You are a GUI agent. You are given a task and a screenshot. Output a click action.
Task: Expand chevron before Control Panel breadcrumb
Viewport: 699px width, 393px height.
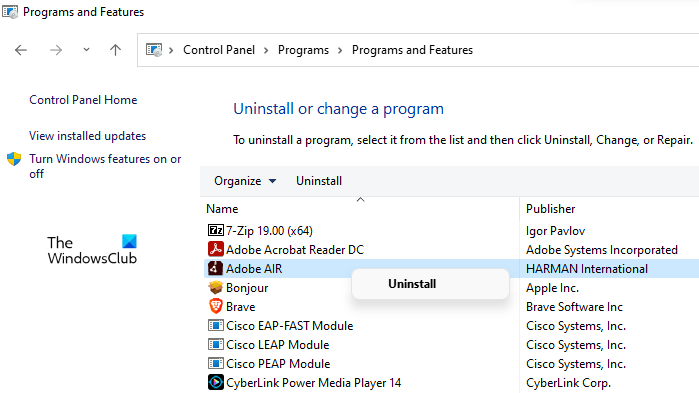[171, 50]
